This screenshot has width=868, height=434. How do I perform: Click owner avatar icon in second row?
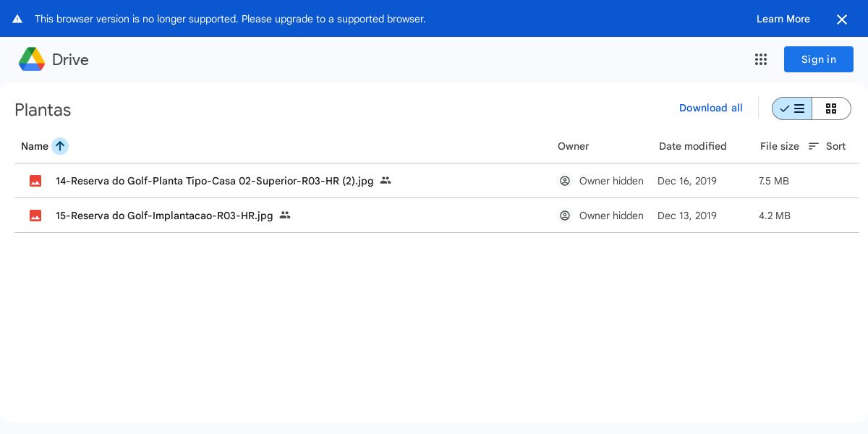(565, 216)
